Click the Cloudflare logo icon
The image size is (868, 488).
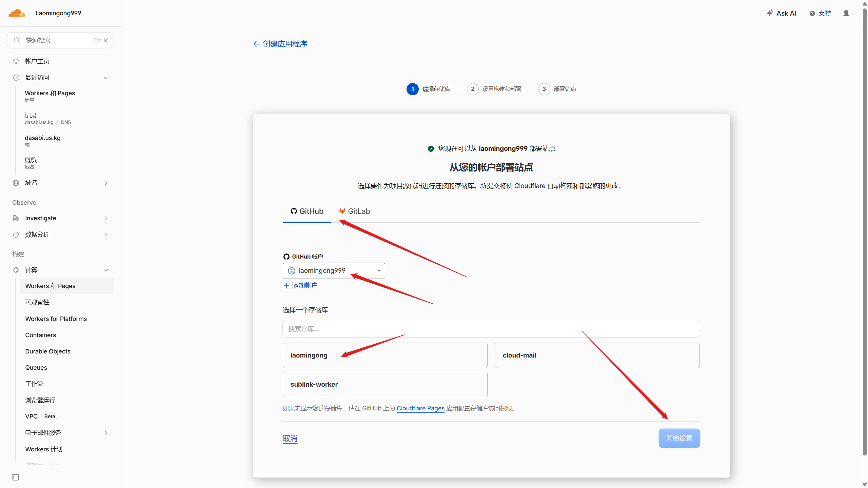coord(17,13)
